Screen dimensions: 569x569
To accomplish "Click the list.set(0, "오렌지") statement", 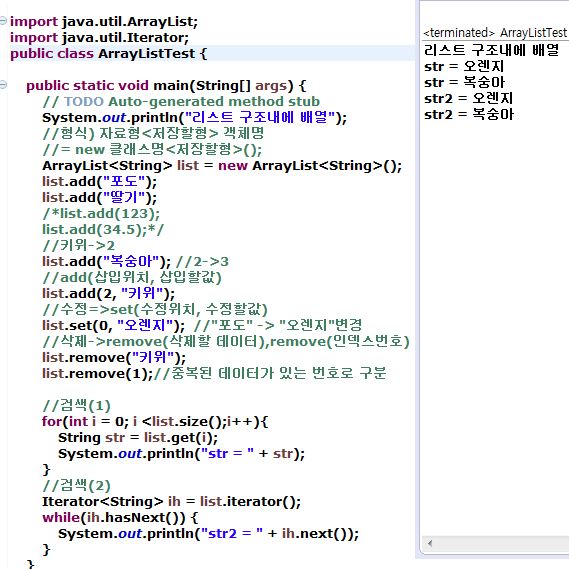I will pos(114,325).
